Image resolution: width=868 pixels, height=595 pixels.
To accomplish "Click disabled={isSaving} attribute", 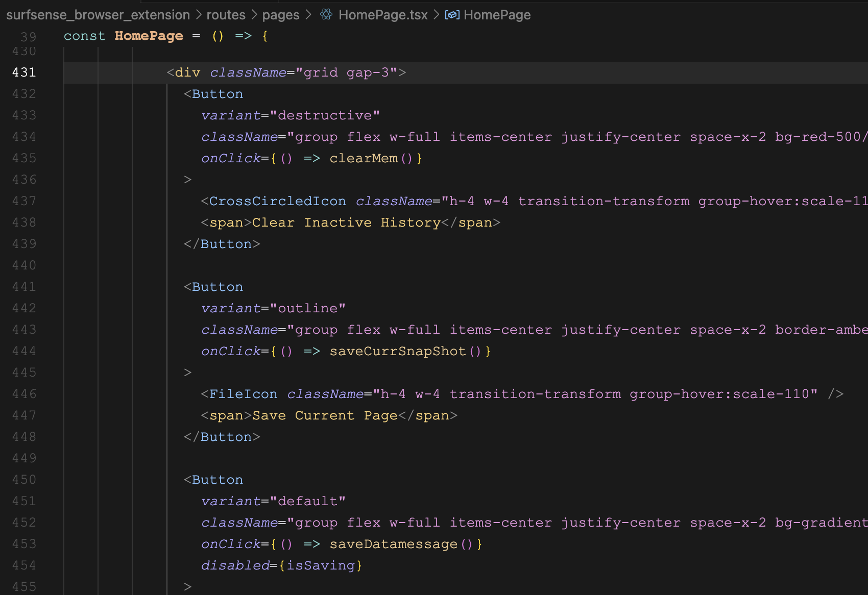I will (282, 565).
